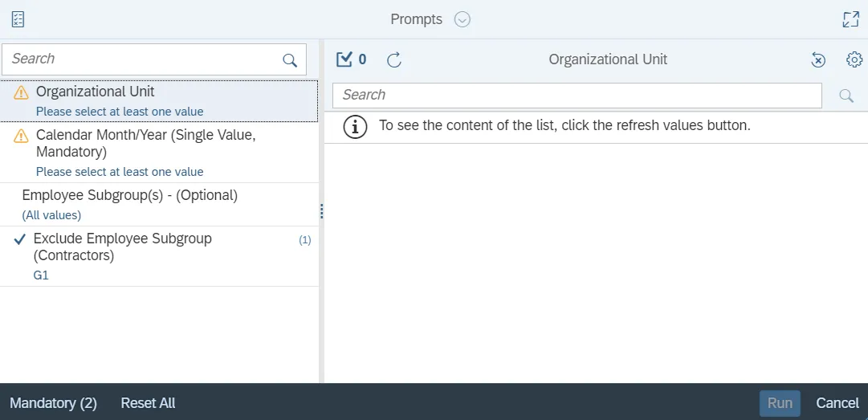The width and height of the screenshot is (868, 420).
Task: Select Employee Subgroup(s) optional prompt
Action: tap(159, 204)
